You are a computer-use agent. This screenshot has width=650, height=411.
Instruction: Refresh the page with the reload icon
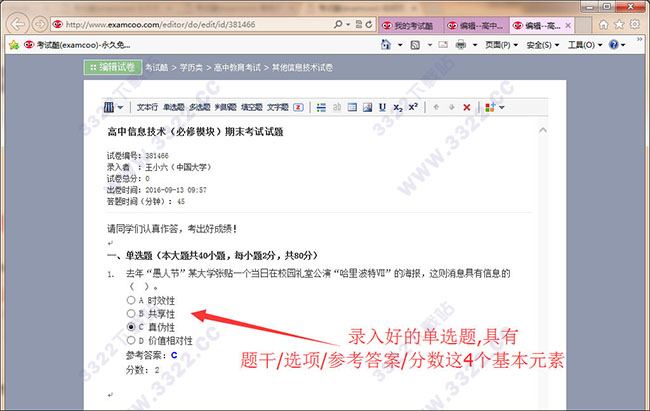click(x=369, y=24)
